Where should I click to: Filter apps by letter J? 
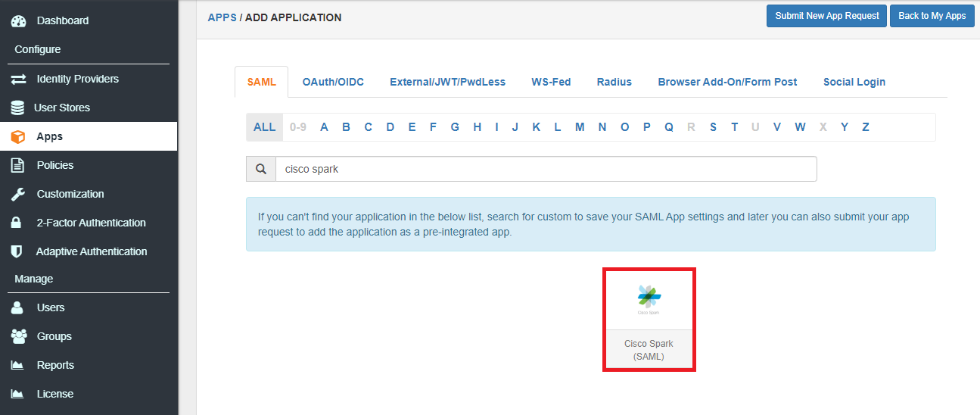click(x=515, y=127)
